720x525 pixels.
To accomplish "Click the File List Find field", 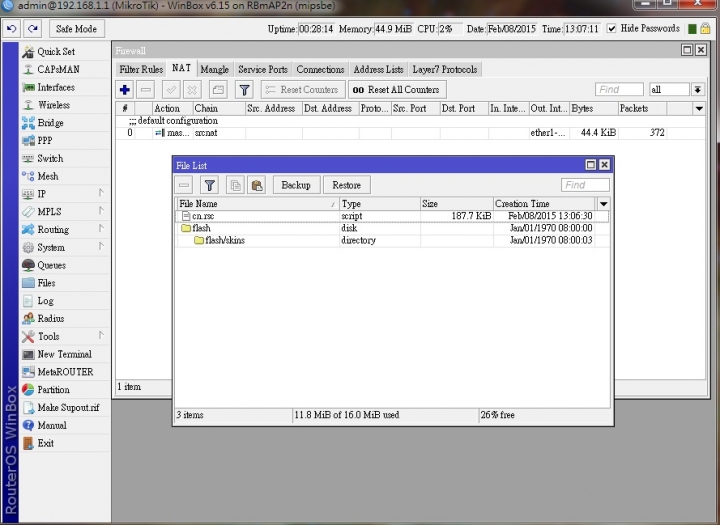I will [585, 185].
